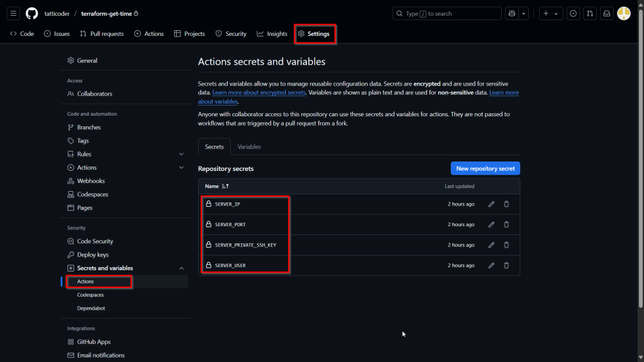Open the issues icon in top bar
The height and width of the screenshot is (362, 644).
pos(573,13)
